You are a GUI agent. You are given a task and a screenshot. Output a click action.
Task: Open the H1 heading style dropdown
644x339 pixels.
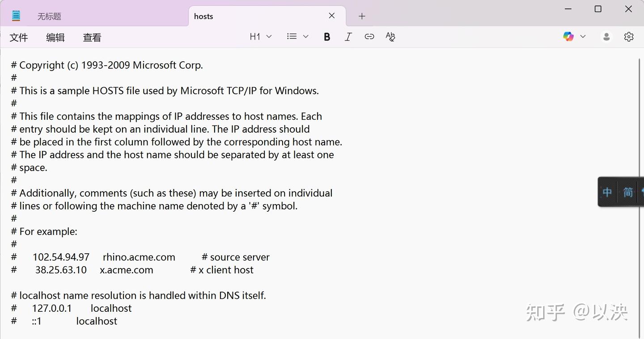[261, 37]
